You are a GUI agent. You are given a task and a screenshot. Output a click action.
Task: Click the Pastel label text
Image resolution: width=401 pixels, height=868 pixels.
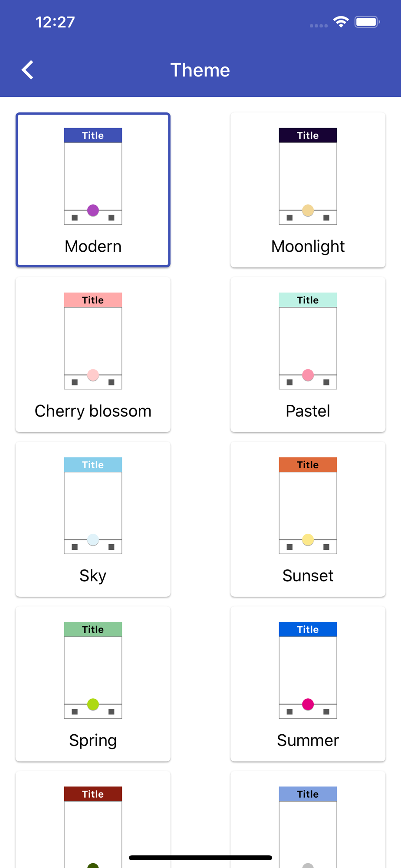tap(308, 411)
